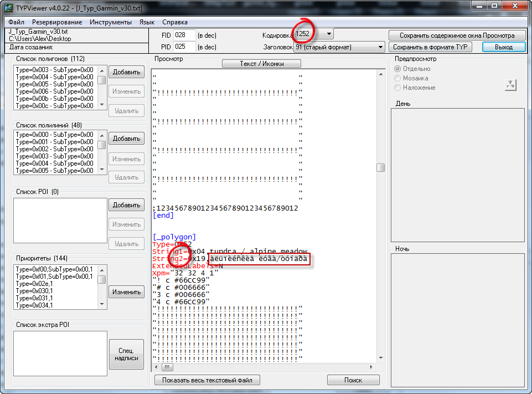Open the Язык menu
Screen dimensions: 532x394
tap(147, 22)
